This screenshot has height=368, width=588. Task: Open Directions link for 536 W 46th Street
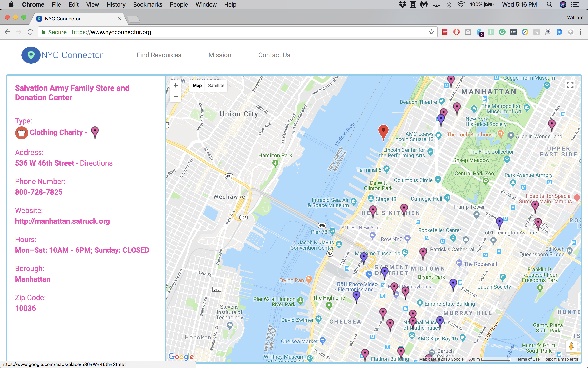(96, 163)
